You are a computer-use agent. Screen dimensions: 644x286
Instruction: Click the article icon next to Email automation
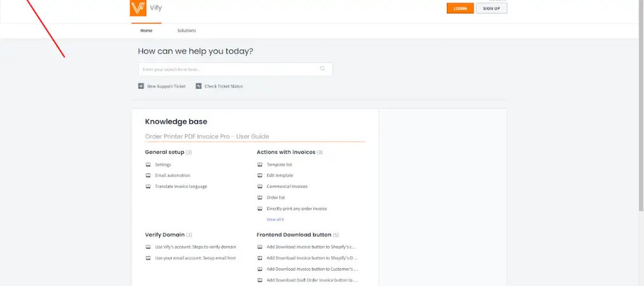(x=148, y=175)
